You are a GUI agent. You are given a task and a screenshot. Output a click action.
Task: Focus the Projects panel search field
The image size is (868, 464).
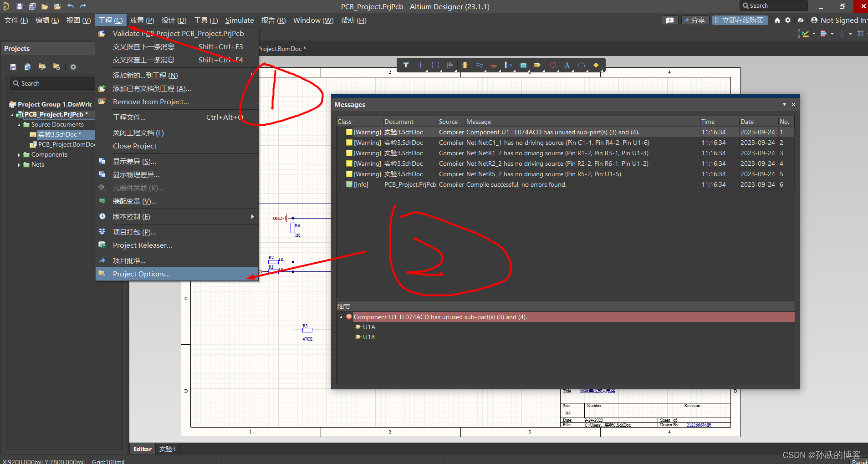point(52,84)
